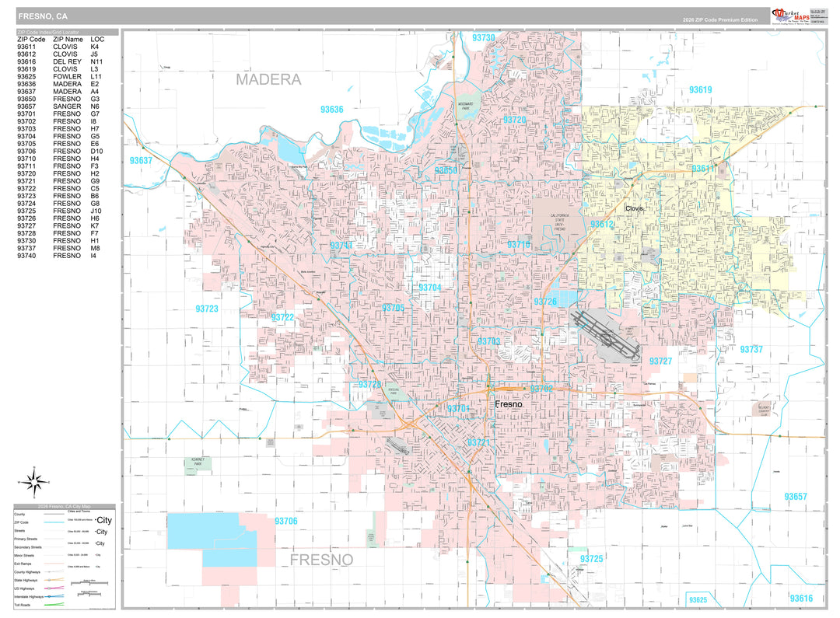Click the 93701 ZIP label on map

tap(458, 409)
